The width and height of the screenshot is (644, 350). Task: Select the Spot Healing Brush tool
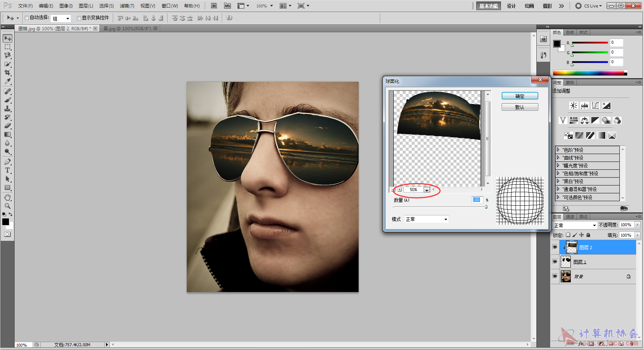7,91
